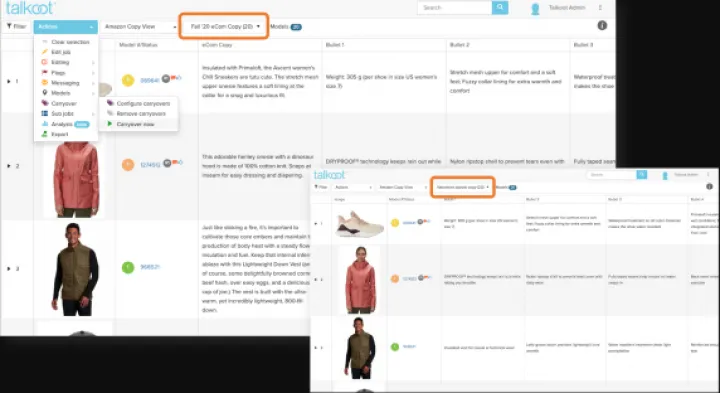
Task: Open the Fall '20 eCom Copy dropdown
Action: (224, 26)
